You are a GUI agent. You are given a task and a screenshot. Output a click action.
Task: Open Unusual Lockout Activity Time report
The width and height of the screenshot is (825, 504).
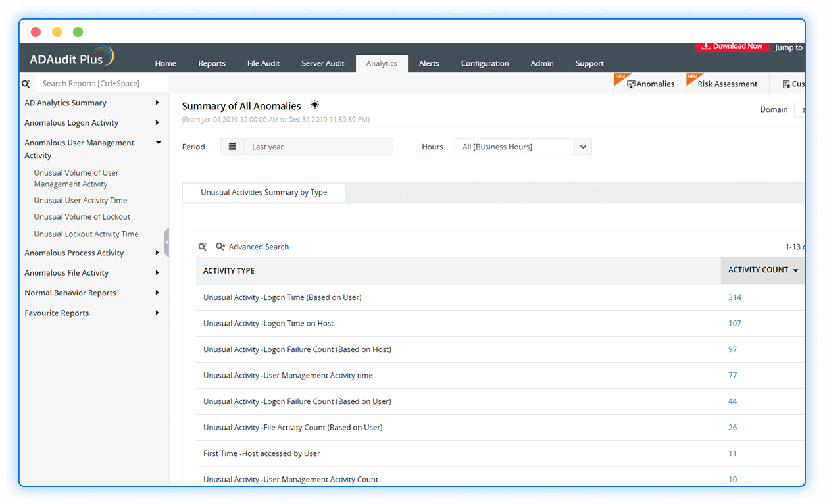pos(86,234)
